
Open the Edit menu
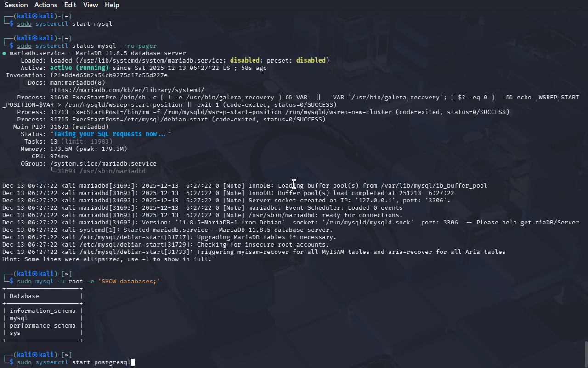pyautogui.click(x=70, y=5)
